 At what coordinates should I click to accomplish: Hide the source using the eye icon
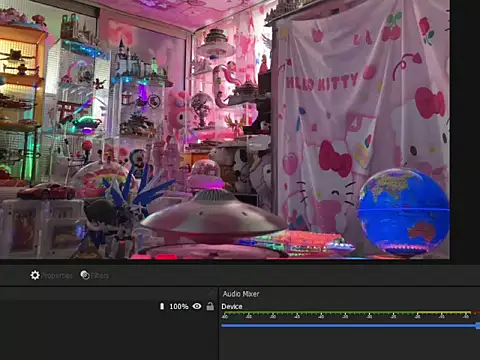[197, 306]
